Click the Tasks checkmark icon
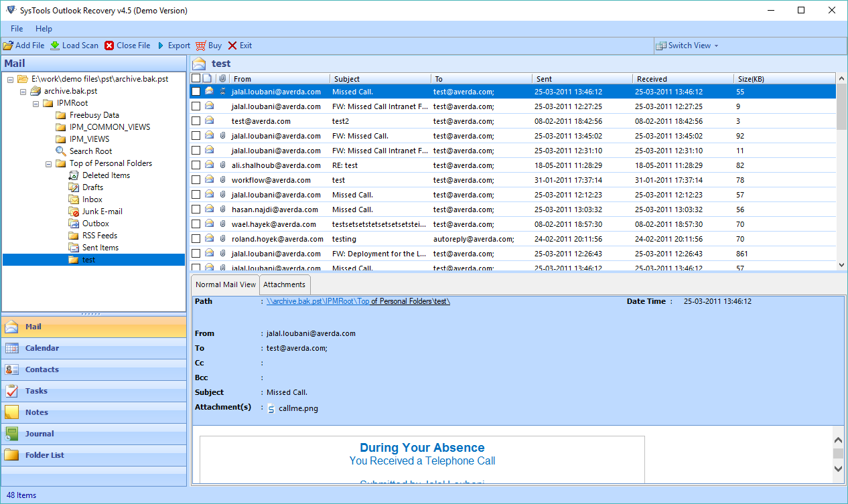848x504 pixels. coord(12,391)
